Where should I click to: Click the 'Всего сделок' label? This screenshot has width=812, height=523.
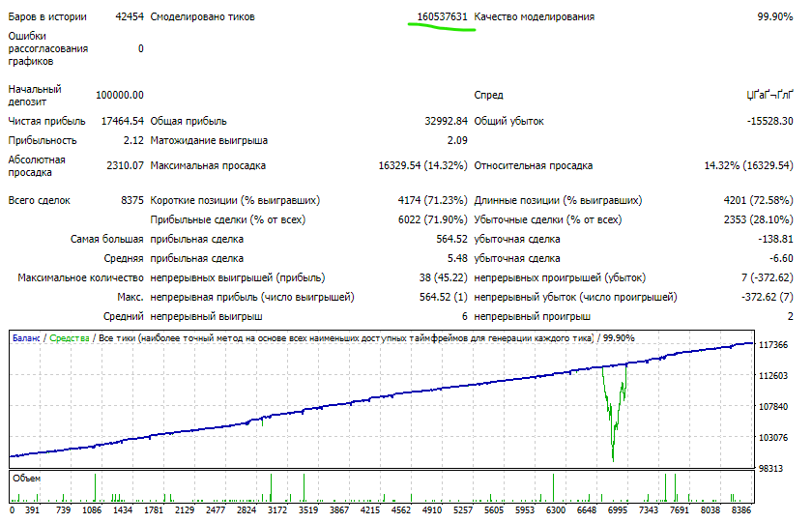coord(39,200)
